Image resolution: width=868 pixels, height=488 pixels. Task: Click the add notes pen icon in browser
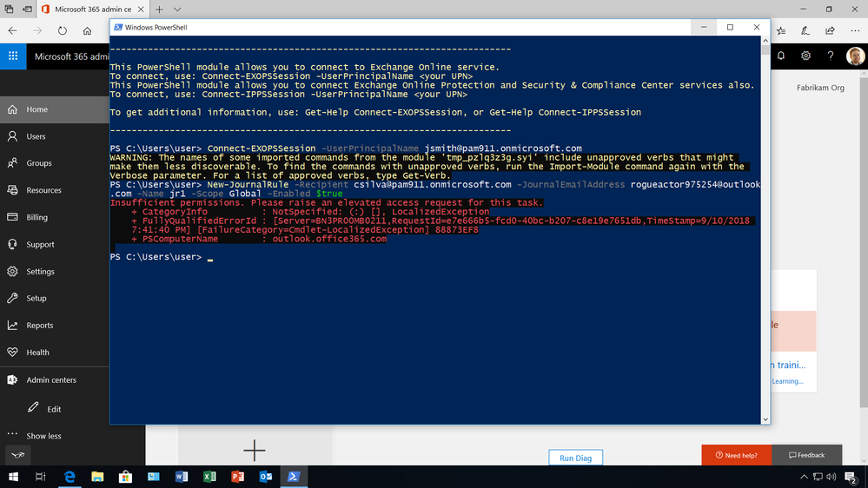pyautogui.click(x=805, y=31)
